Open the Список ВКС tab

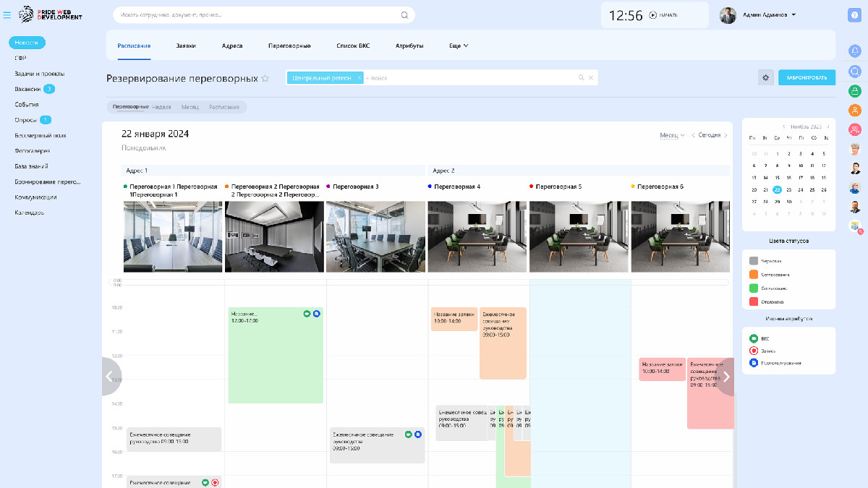tap(353, 46)
